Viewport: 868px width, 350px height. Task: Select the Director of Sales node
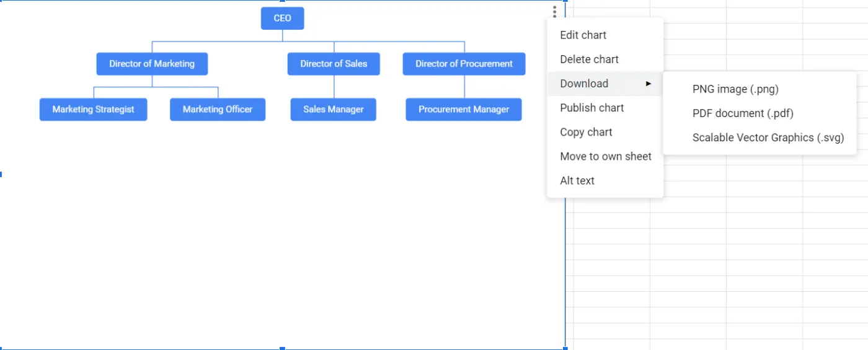click(x=334, y=64)
